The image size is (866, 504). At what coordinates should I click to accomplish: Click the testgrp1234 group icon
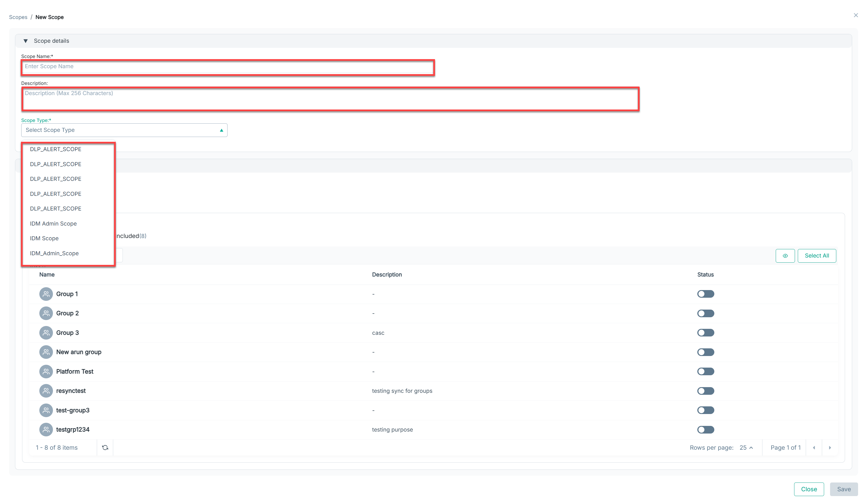(x=46, y=430)
